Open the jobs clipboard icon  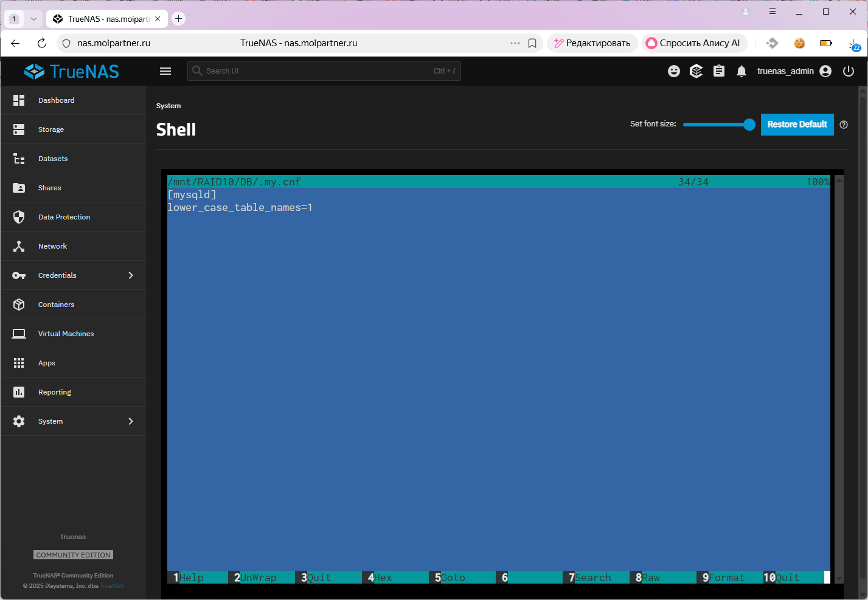click(718, 71)
